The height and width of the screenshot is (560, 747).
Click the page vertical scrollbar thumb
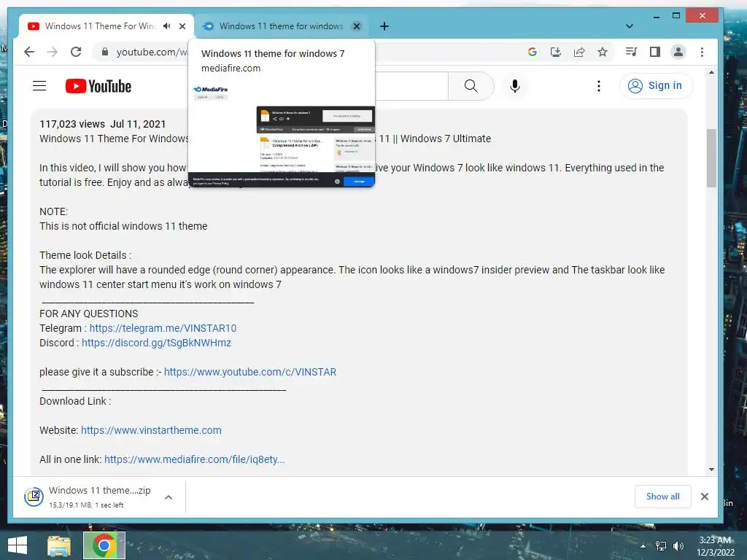coord(711,158)
